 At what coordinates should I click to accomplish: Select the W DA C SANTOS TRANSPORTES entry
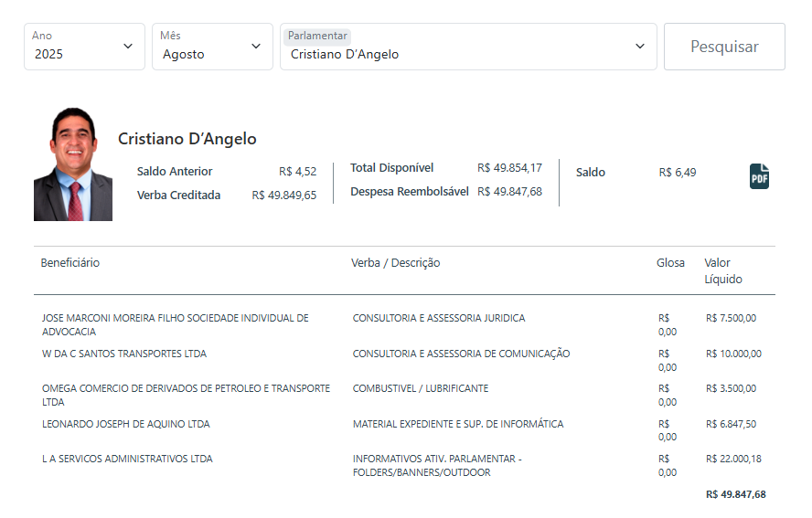124,354
